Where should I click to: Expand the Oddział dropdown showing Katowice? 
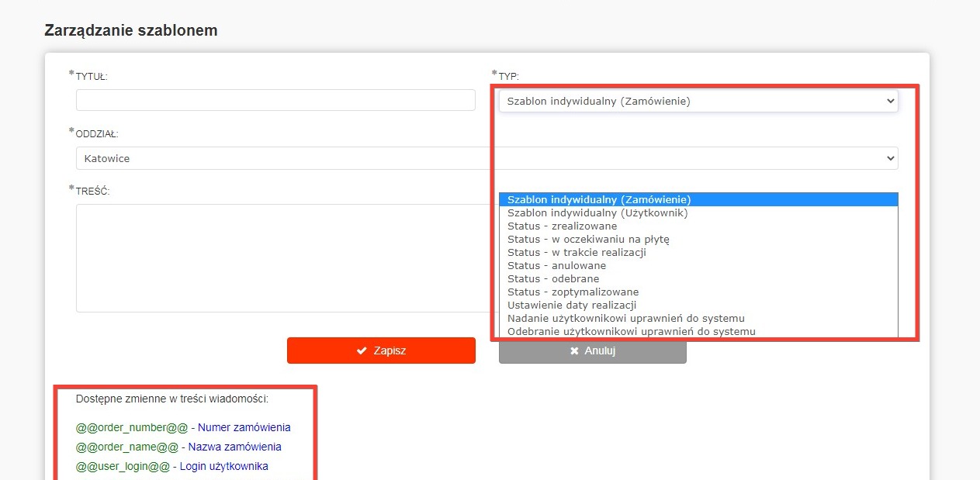[487, 158]
